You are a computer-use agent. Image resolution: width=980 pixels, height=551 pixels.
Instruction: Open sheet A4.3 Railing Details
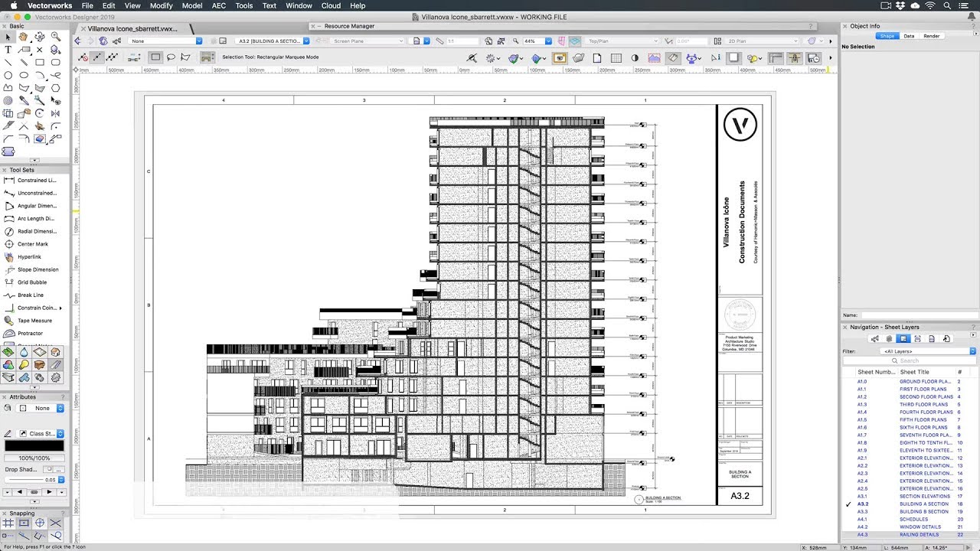point(909,534)
